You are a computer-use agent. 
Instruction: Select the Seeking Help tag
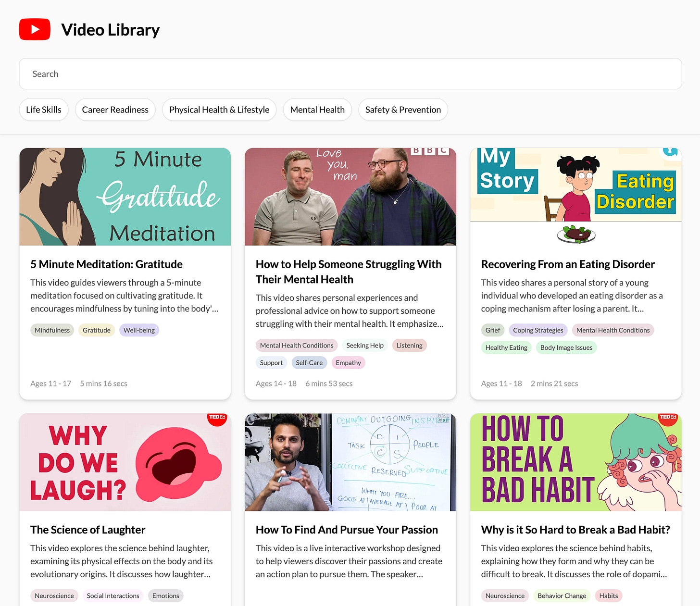click(365, 346)
